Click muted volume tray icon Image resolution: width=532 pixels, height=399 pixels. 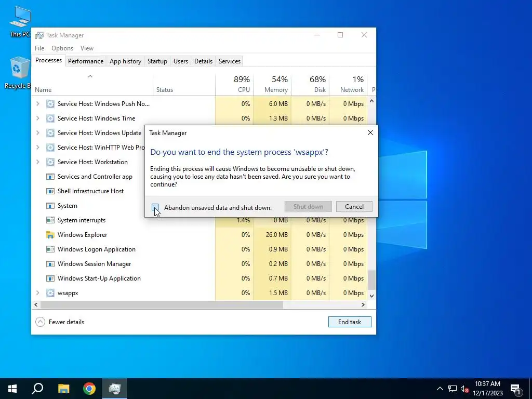pyautogui.click(x=464, y=389)
